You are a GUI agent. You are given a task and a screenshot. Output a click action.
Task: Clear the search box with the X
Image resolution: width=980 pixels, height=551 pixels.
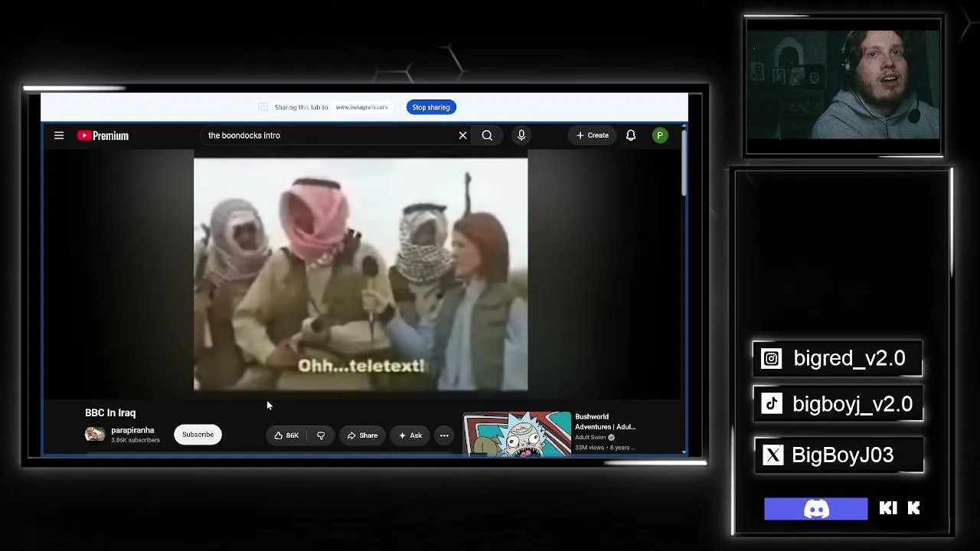[462, 135]
